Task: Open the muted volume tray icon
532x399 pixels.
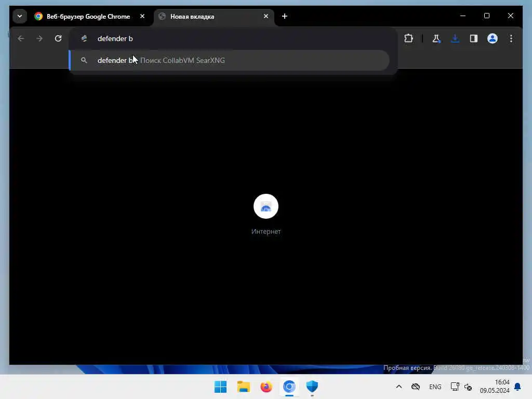Action: (x=468, y=387)
